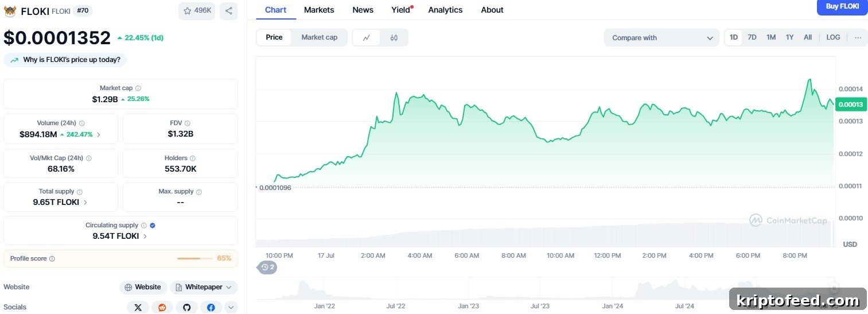Open the Website link button
Image resolution: width=868 pixels, height=314 pixels.
pyautogui.click(x=143, y=288)
